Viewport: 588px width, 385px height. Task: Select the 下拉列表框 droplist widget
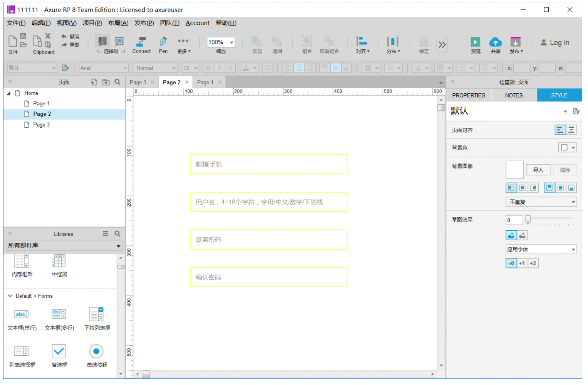[97, 320]
